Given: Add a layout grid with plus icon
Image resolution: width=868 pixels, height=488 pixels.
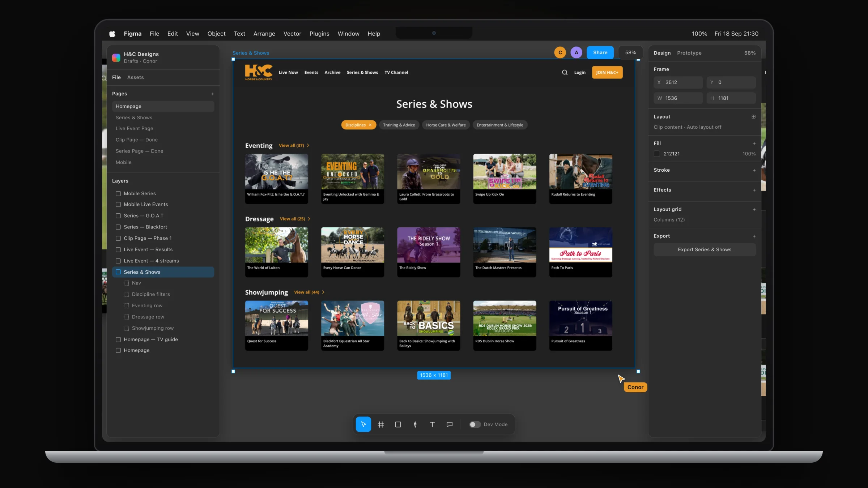Looking at the screenshot, I should click(754, 210).
